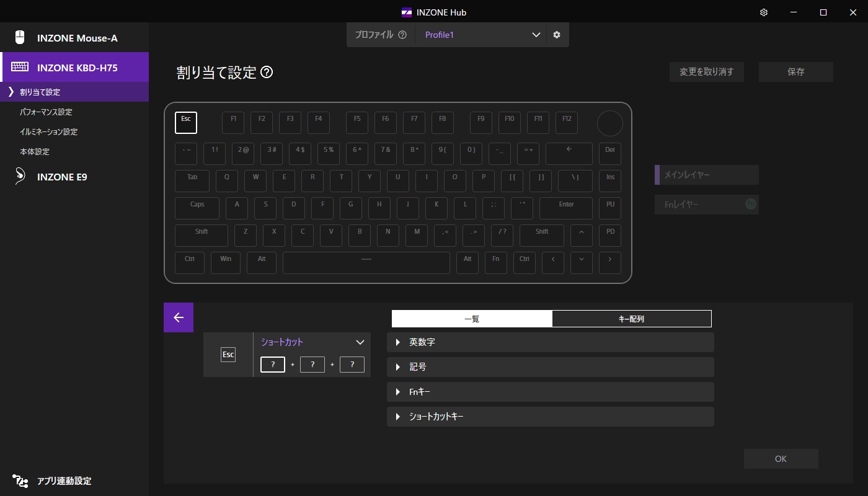The image size is (868, 496).
Task: Click the INZONE KBD-H75 keyboard icon
Action: point(20,67)
